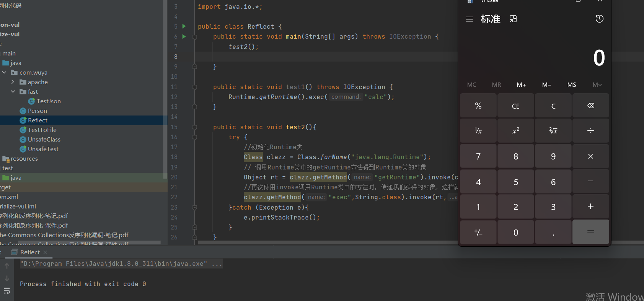Screen dimensions: 644x301
Task: Click the plus/minus sign toggle key
Action: coord(478,232)
